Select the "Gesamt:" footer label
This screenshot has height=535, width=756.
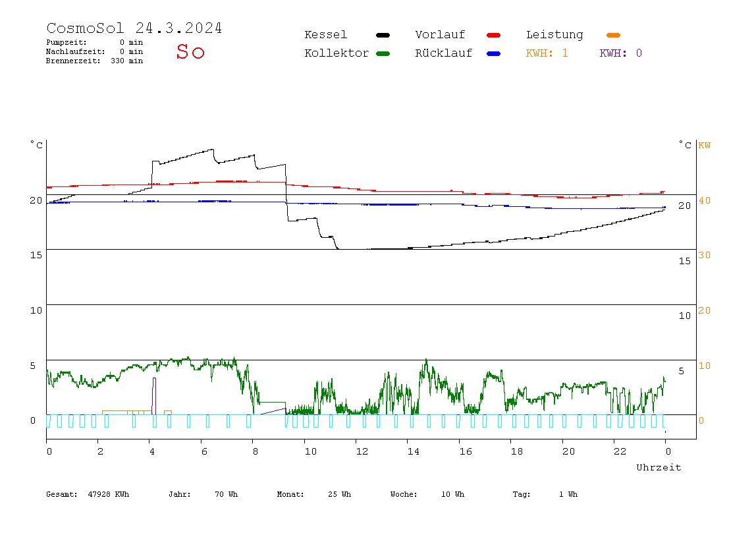(x=62, y=494)
